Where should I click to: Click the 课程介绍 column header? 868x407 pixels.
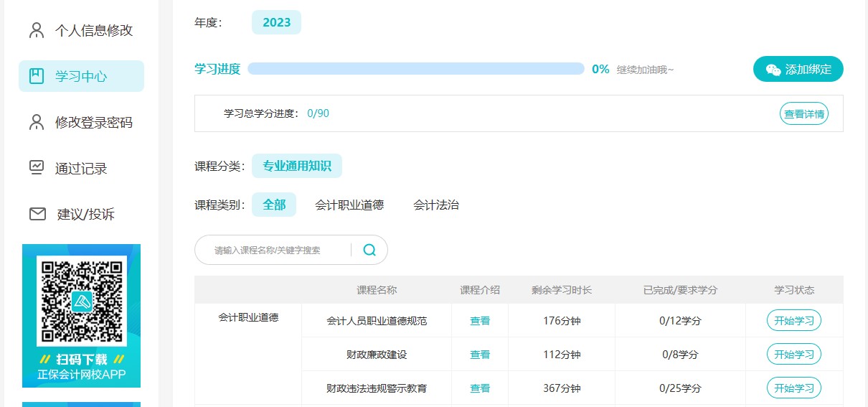(480, 290)
